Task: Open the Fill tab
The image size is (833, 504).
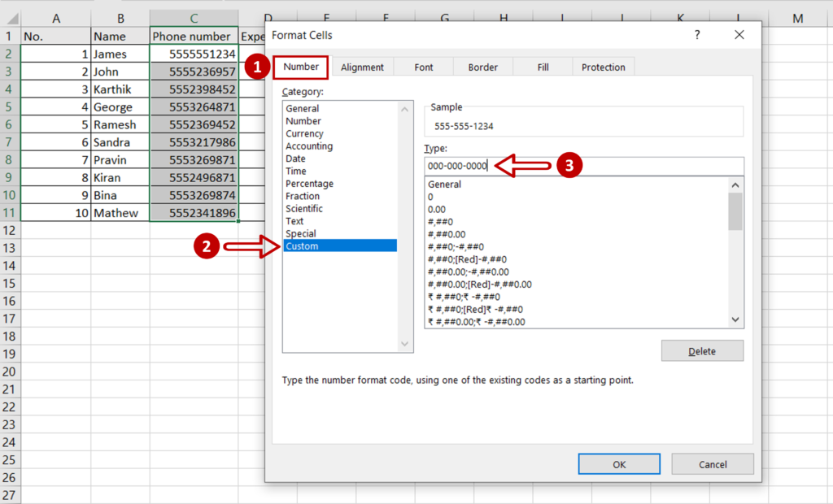Action: (542, 67)
